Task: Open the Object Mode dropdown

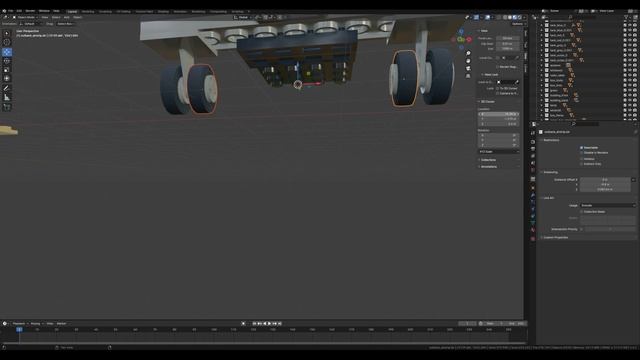Action: coord(25,18)
